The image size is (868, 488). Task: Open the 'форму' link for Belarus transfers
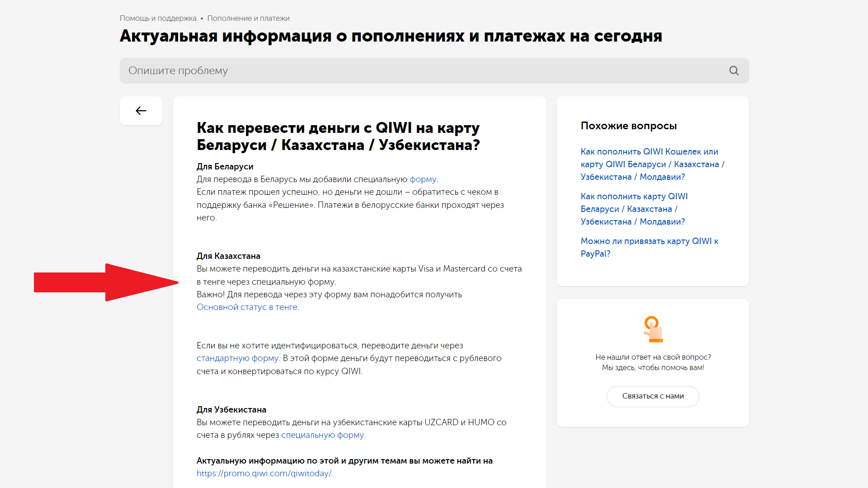(x=423, y=179)
